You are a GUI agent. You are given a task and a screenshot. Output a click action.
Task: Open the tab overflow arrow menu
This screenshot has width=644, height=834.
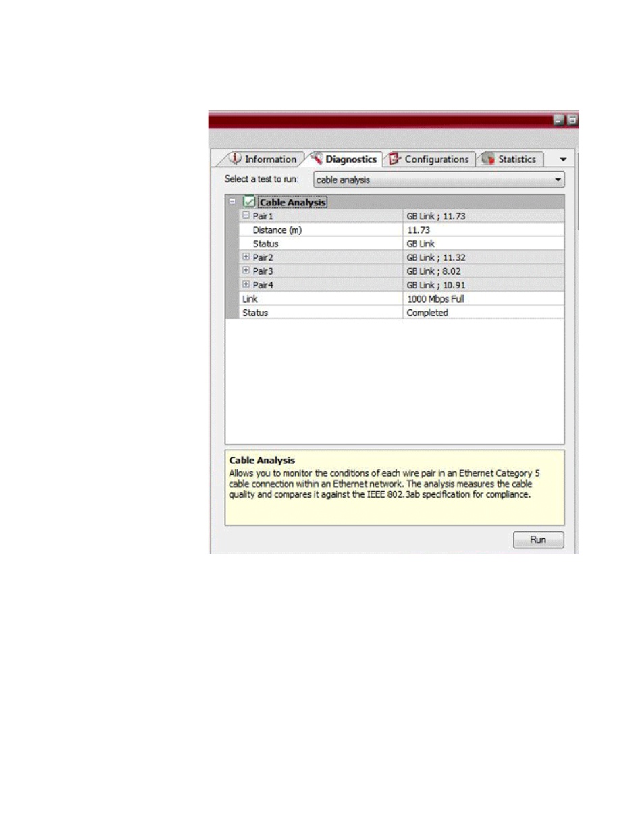click(563, 160)
